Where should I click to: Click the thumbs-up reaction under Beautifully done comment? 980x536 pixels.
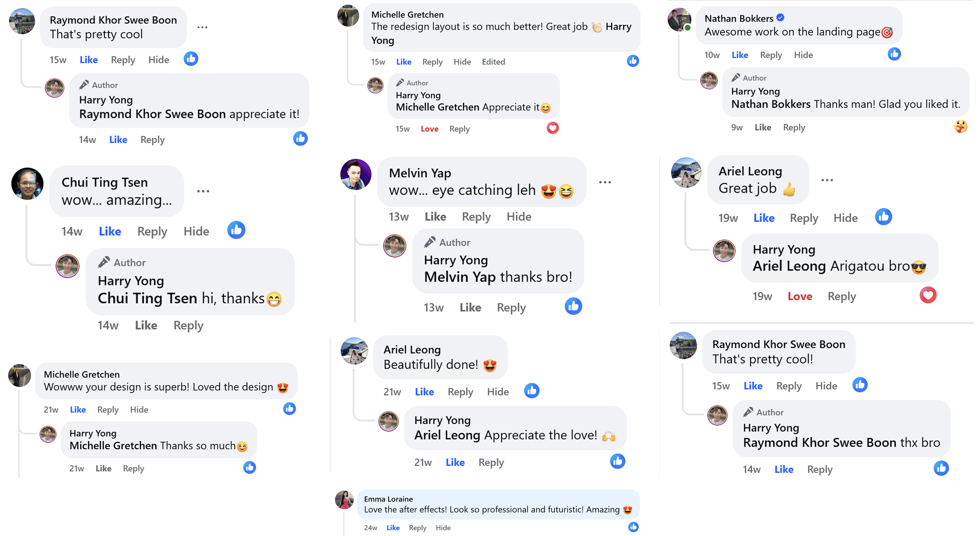[531, 391]
